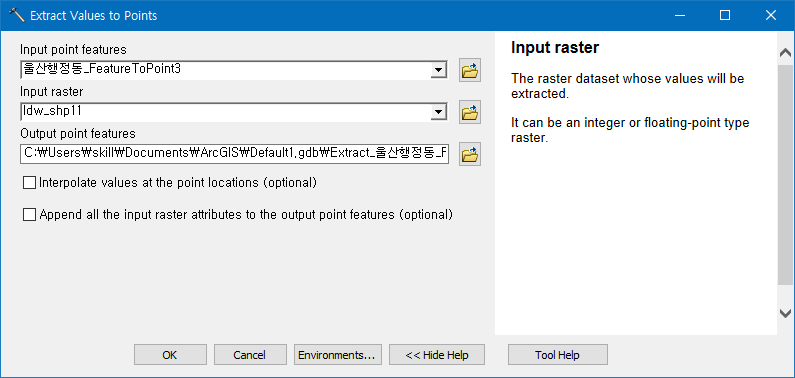Image resolution: width=795 pixels, height=378 pixels.
Task: Enable Append all the input raster attributes
Action: point(29,215)
